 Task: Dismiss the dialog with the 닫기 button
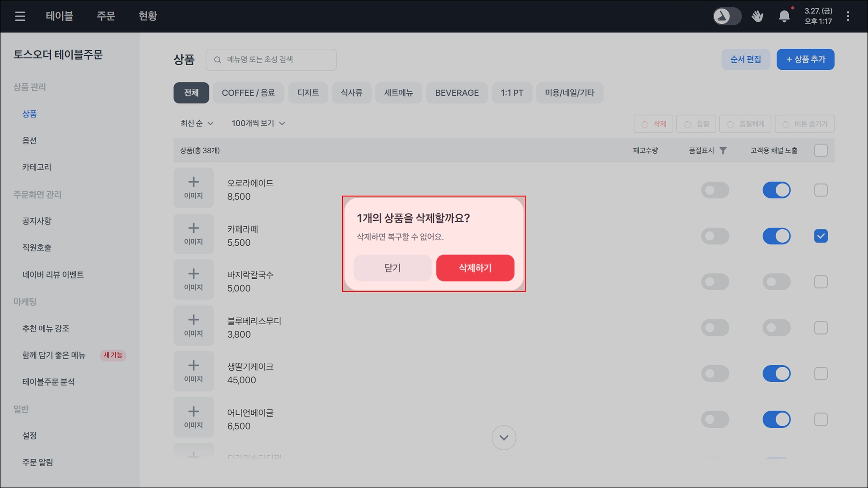[x=392, y=268]
